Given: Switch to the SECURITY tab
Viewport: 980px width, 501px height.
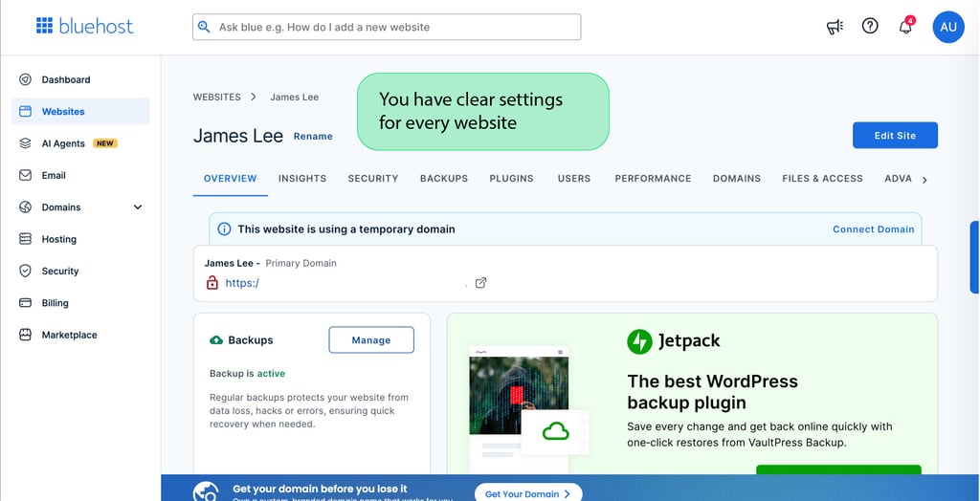Looking at the screenshot, I should [x=373, y=178].
